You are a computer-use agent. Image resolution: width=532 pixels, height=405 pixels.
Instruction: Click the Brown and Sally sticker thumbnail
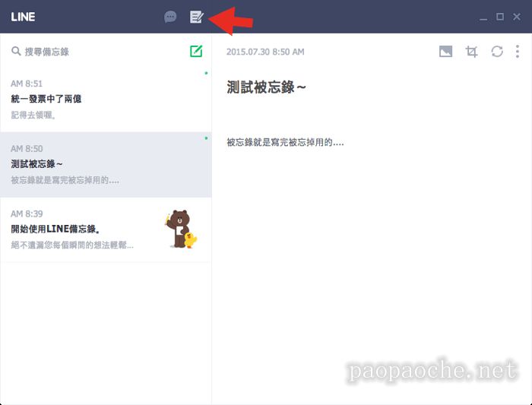tap(181, 229)
